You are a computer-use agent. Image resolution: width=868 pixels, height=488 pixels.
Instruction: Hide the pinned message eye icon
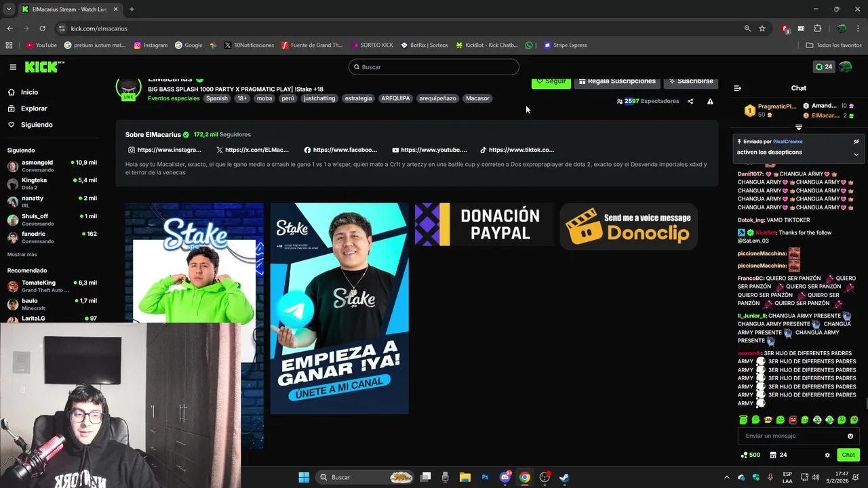click(x=856, y=142)
